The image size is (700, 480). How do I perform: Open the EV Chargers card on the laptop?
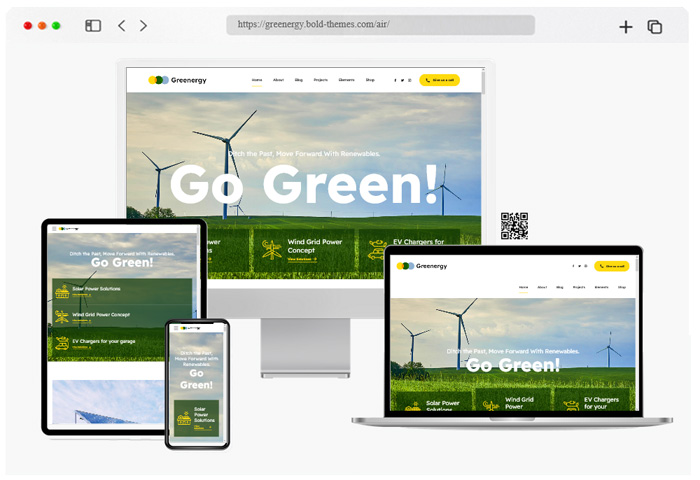(594, 400)
